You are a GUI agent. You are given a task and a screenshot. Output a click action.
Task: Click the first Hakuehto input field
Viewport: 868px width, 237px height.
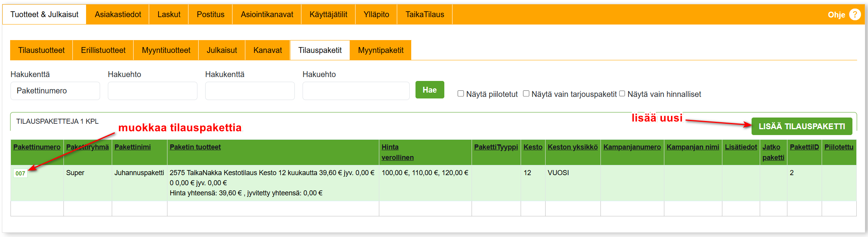[x=152, y=91]
